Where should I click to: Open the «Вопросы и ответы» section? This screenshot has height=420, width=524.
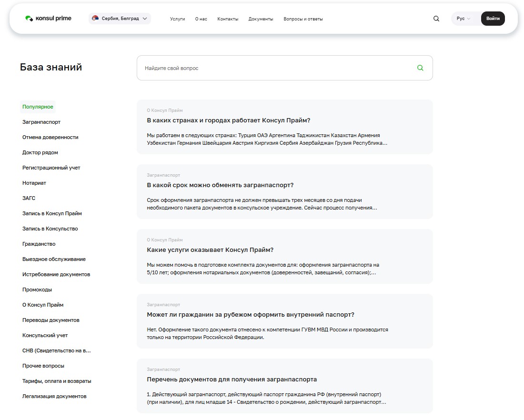pyautogui.click(x=303, y=19)
